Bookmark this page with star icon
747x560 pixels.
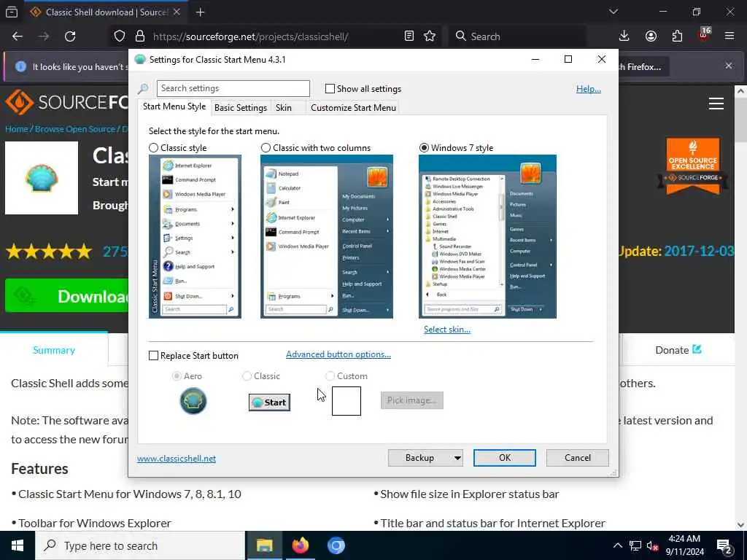(430, 36)
